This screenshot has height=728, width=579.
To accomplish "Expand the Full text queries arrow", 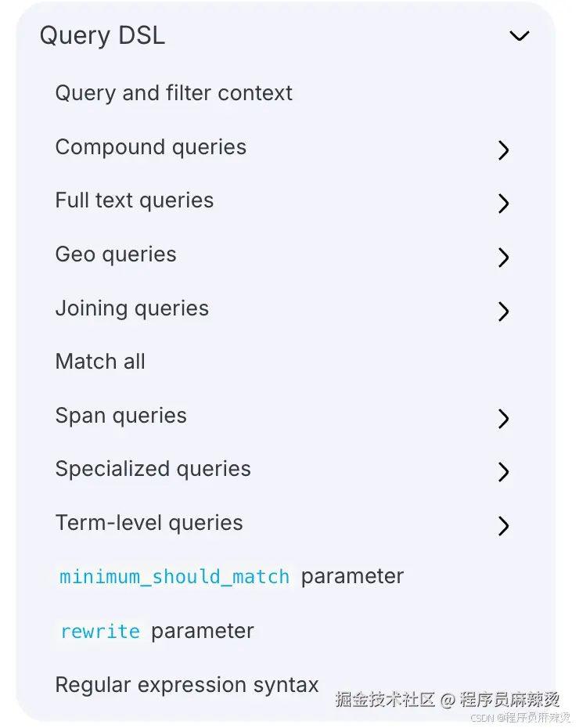I will pos(504,204).
